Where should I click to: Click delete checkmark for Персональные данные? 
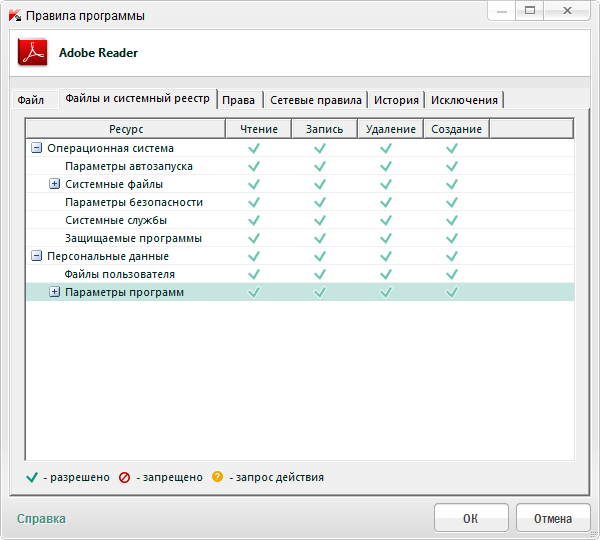[386, 256]
